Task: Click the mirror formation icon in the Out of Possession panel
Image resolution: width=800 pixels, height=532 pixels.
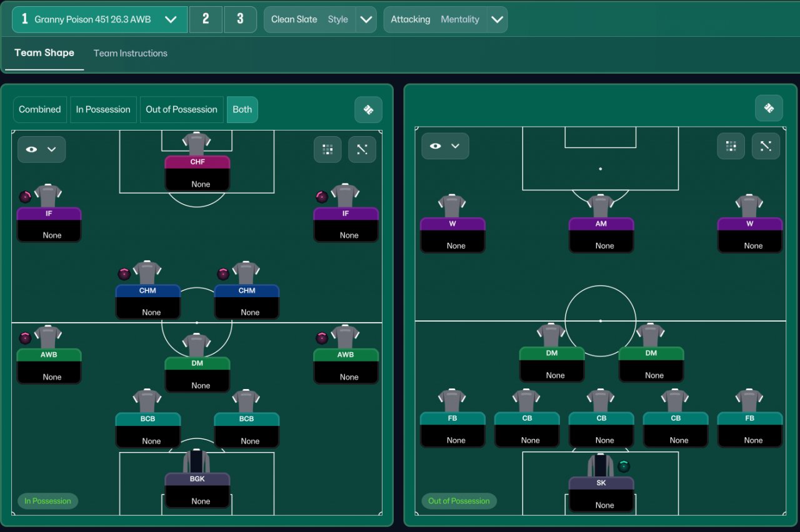Action: pyautogui.click(x=769, y=108)
